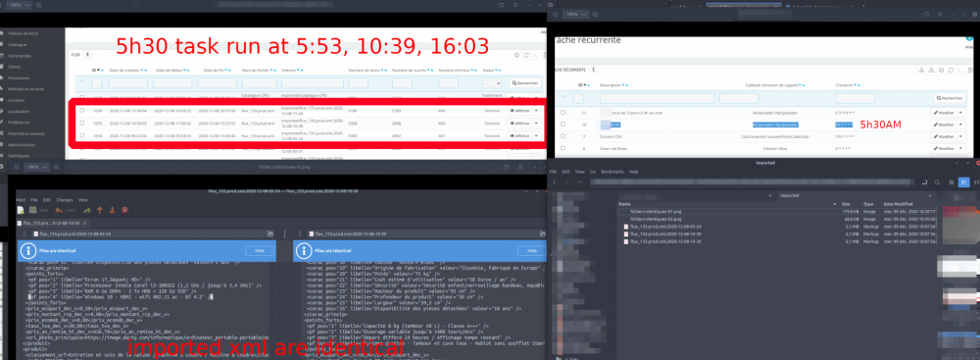Expand the caret next to Afficher on row 1634
The image size is (980, 360).
[537, 135]
